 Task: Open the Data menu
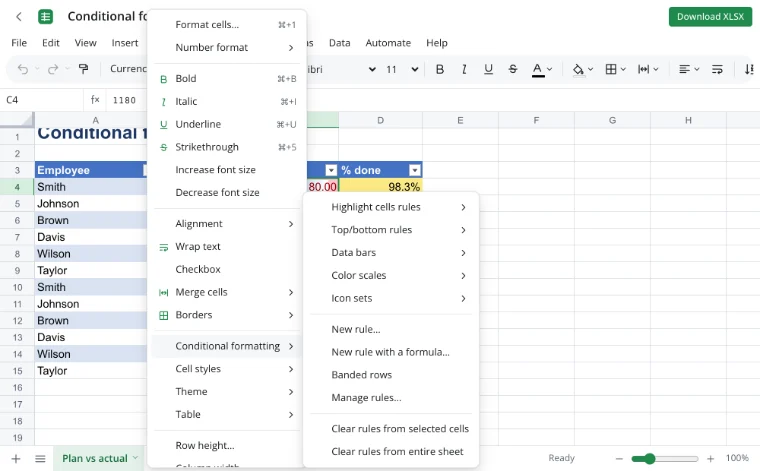[x=339, y=43]
